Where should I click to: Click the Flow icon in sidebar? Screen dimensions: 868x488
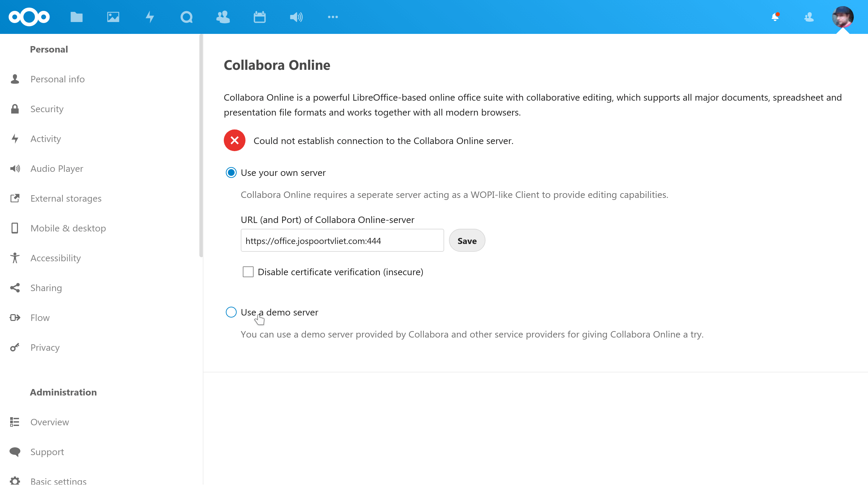pos(15,318)
